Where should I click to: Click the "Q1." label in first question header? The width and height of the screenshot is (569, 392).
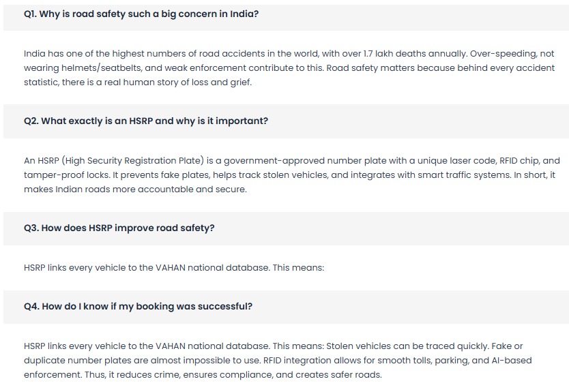point(31,14)
